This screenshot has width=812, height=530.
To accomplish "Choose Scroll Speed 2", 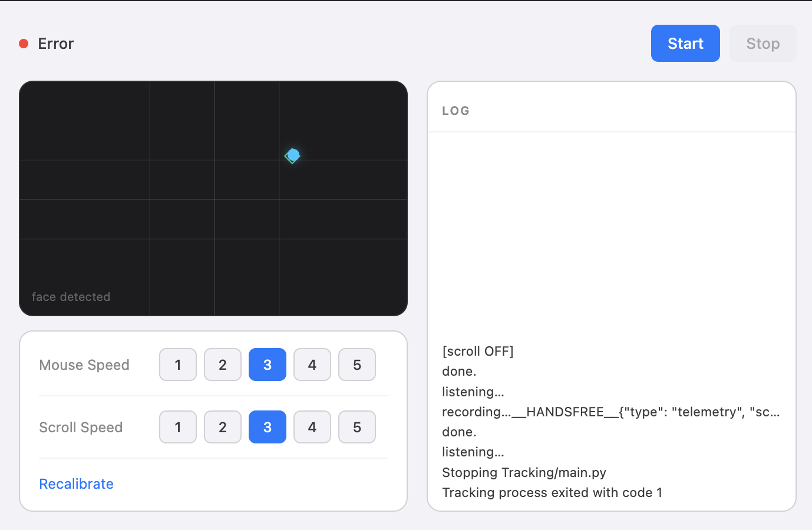I will pyautogui.click(x=223, y=427).
